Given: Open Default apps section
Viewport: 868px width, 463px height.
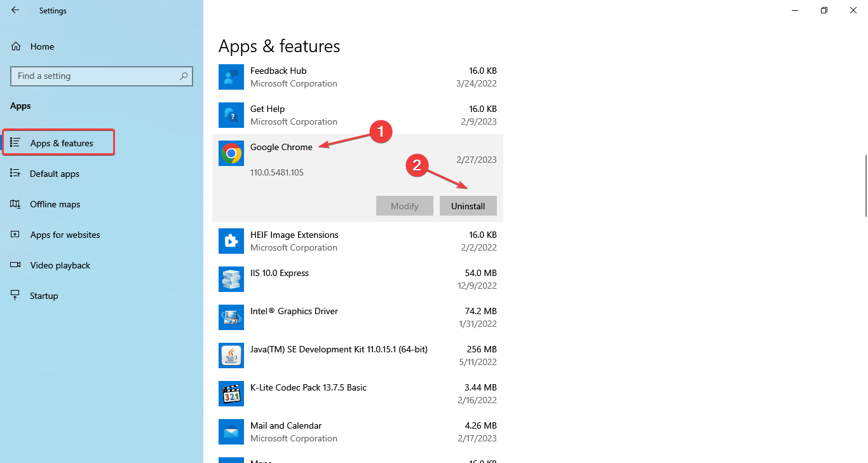Looking at the screenshot, I should (x=55, y=174).
